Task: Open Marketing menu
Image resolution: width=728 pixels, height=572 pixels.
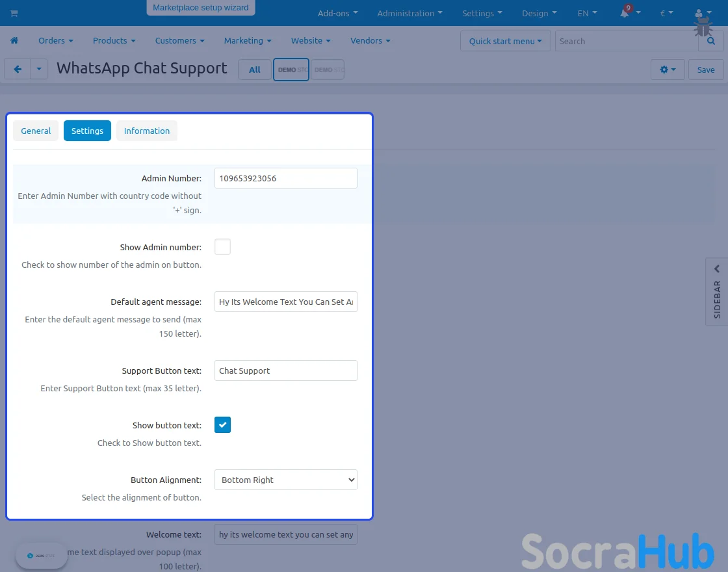Action: [248, 40]
